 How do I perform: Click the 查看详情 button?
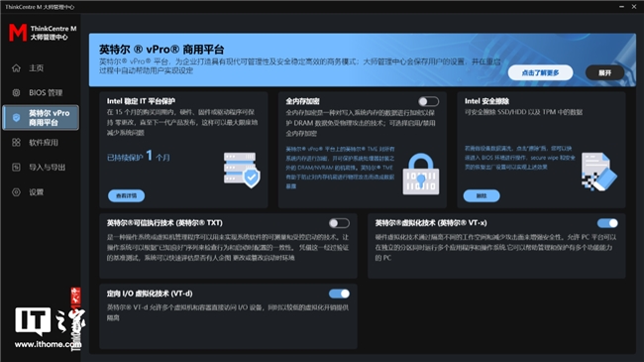click(126, 195)
